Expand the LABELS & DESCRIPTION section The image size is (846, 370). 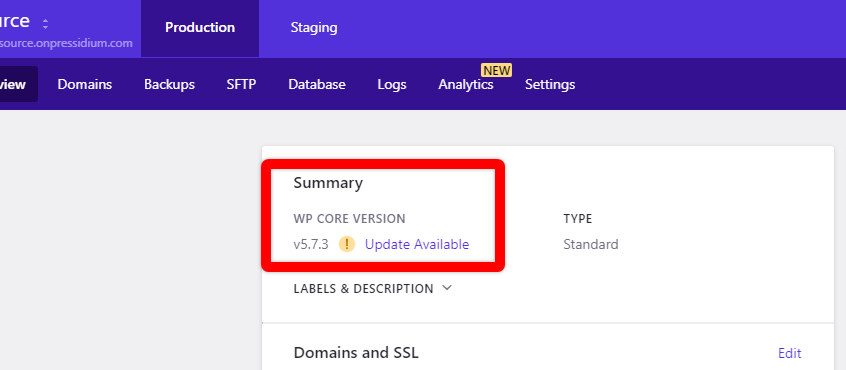(x=372, y=289)
